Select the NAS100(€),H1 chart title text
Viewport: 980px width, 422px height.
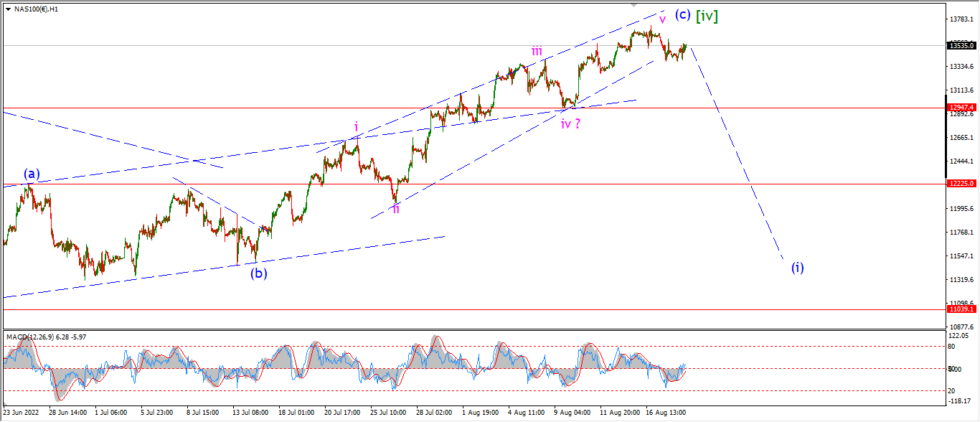(37, 9)
